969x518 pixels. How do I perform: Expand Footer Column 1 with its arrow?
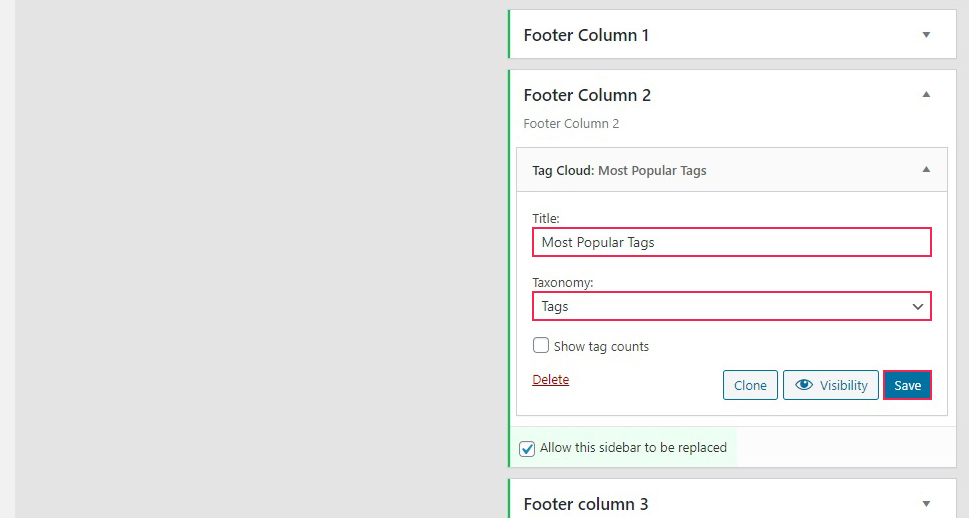coord(926,35)
